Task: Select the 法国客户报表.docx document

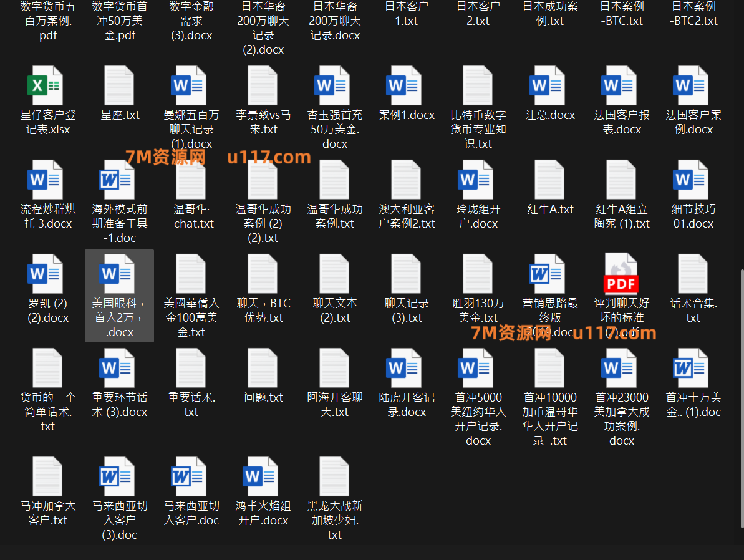Action: 621,86
